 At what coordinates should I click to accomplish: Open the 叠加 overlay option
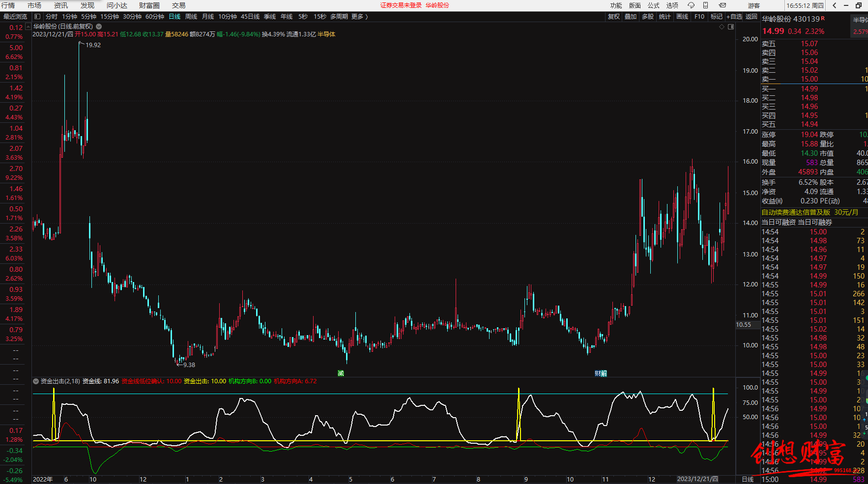pos(631,17)
